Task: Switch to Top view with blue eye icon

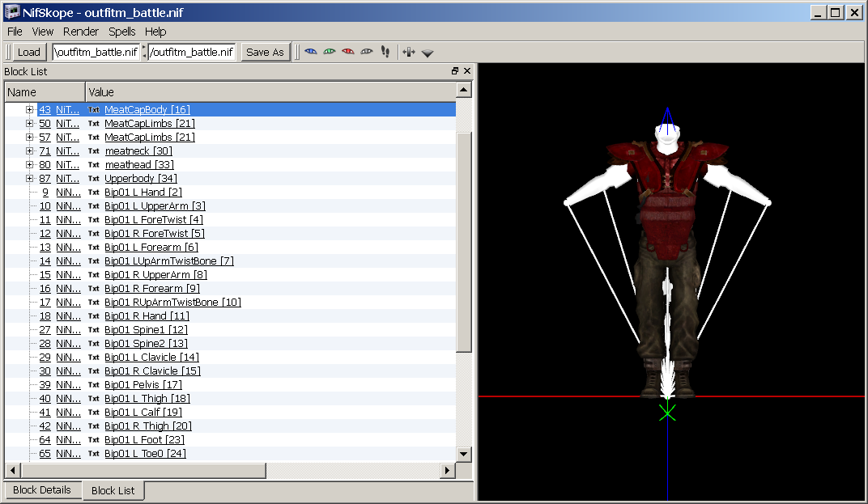Action: pos(311,52)
